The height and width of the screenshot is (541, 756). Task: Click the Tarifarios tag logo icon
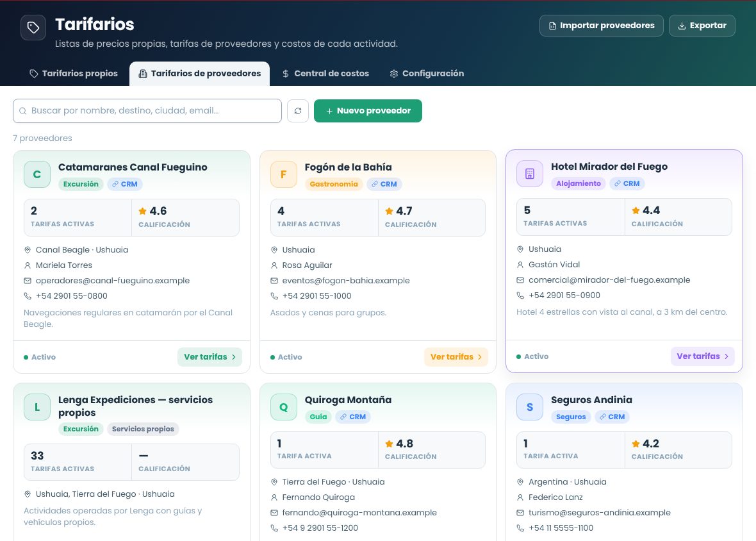tap(33, 28)
